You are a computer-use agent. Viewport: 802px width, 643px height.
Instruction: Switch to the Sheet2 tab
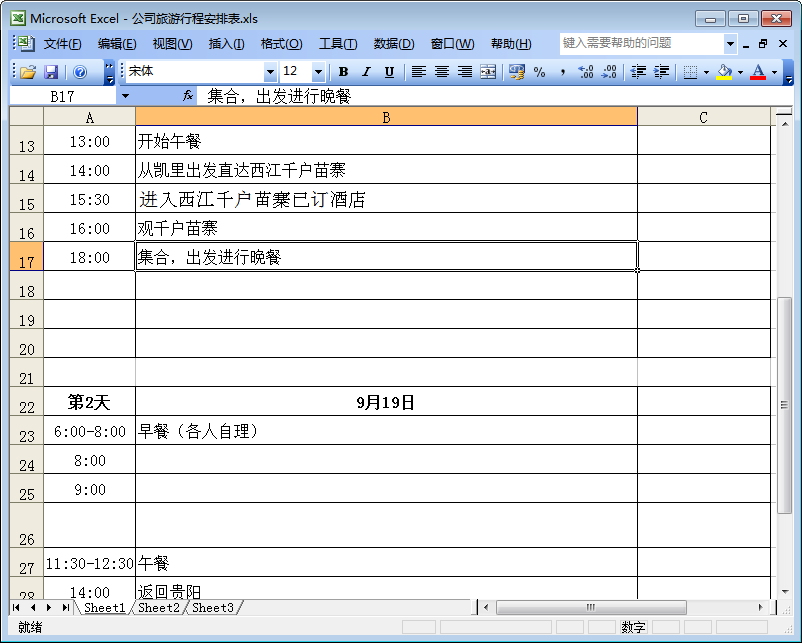(x=159, y=608)
